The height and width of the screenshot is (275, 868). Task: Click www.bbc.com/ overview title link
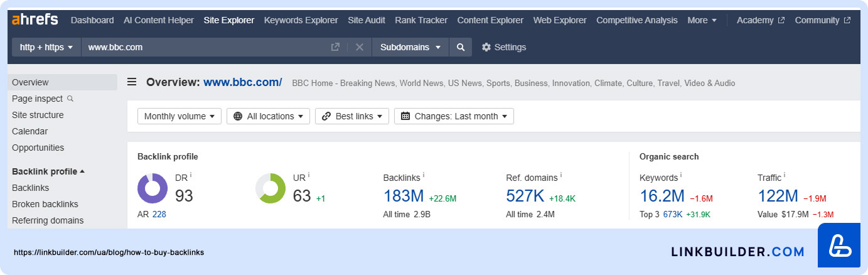pyautogui.click(x=243, y=82)
